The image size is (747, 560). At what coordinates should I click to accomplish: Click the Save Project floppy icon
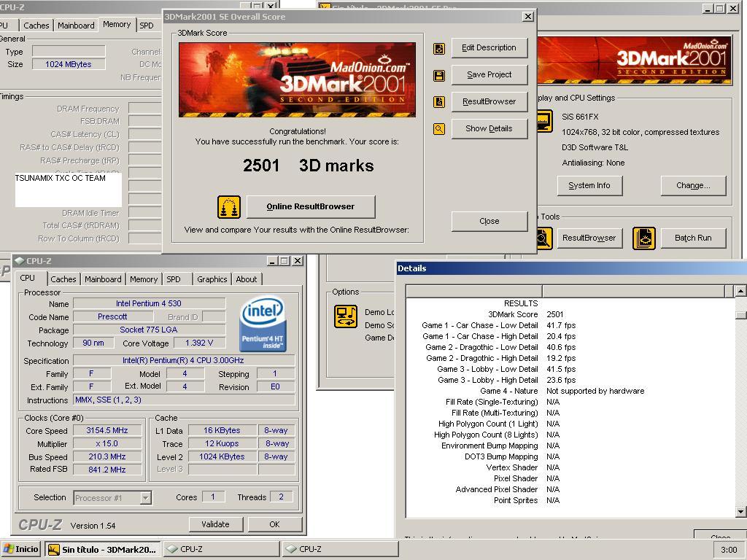[x=438, y=75]
